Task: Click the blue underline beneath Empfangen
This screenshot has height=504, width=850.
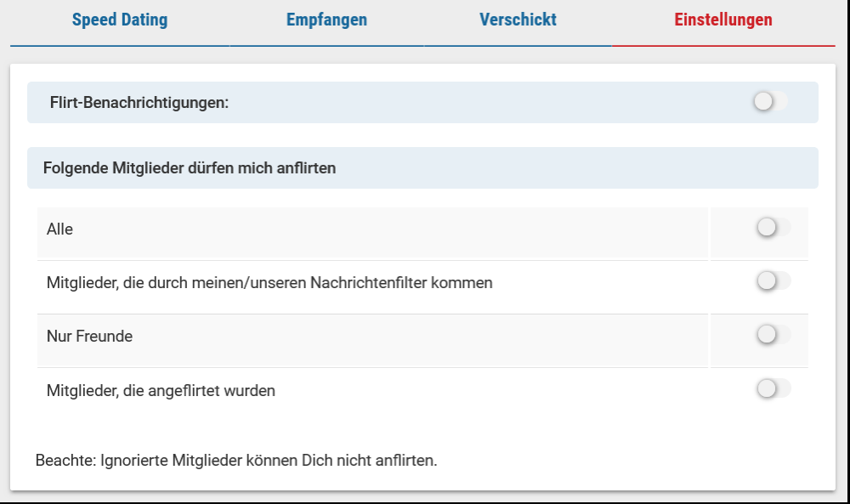Action: coord(326,45)
